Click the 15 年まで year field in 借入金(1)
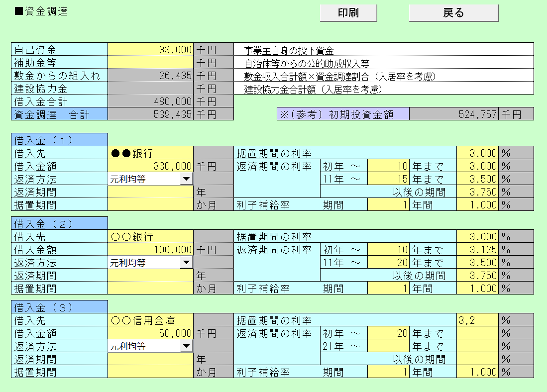 click(x=388, y=179)
